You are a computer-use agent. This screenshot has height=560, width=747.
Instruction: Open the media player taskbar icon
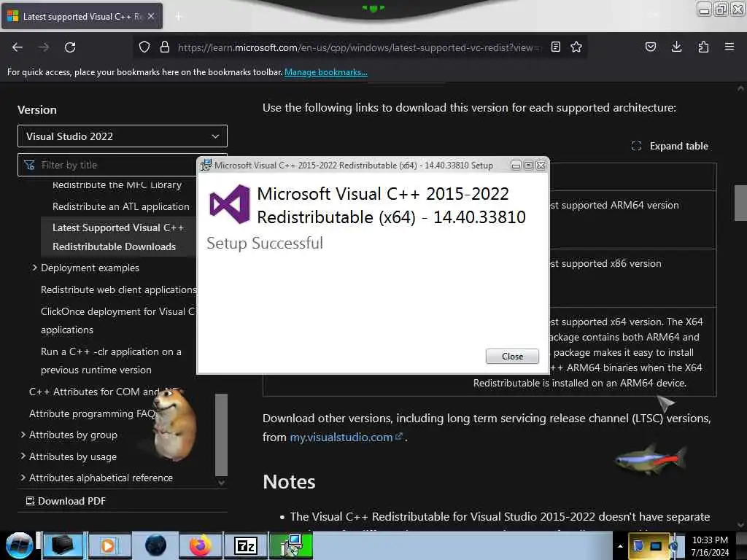108,545
